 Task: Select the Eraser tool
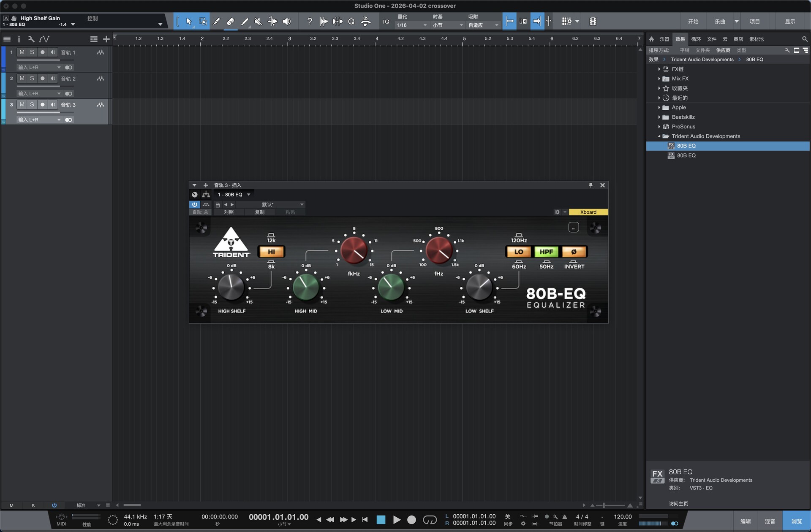[231, 22]
